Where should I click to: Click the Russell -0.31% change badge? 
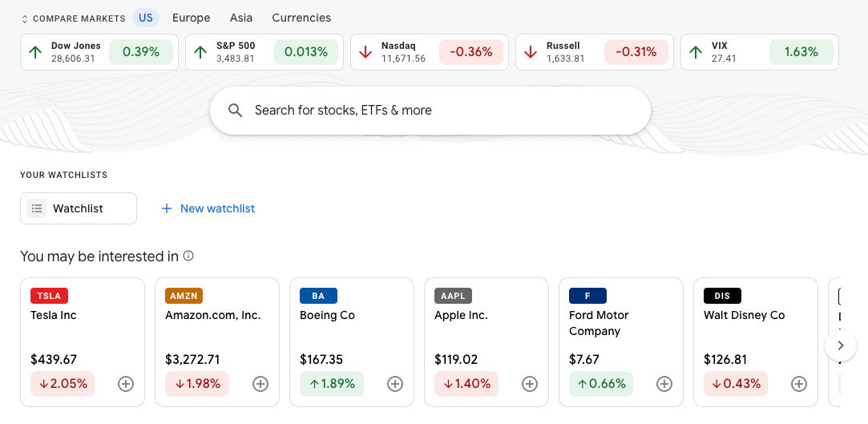click(636, 52)
